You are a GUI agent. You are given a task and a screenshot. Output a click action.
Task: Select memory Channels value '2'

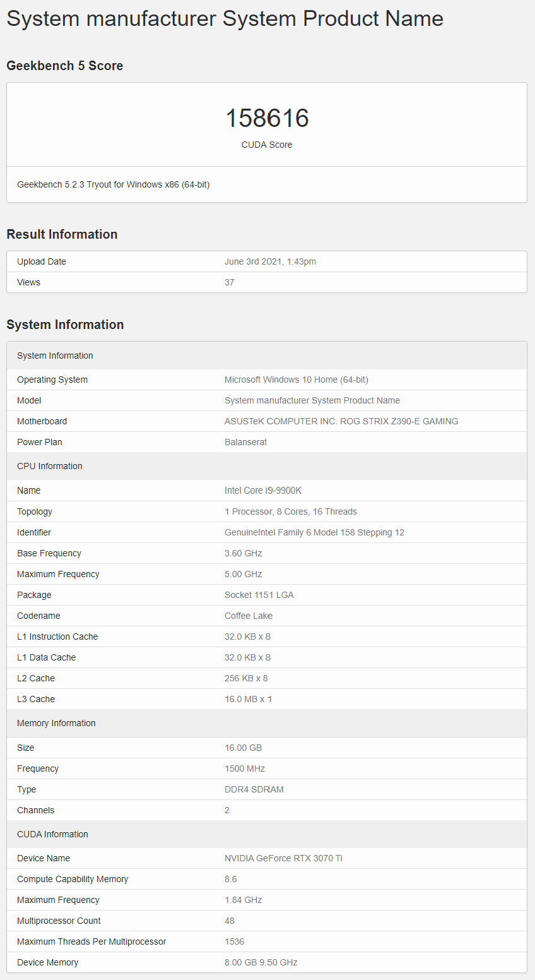click(227, 810)
